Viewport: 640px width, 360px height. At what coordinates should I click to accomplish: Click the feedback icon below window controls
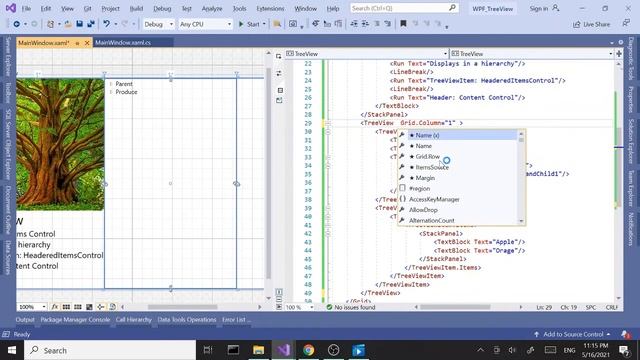(x=626, y=23)
